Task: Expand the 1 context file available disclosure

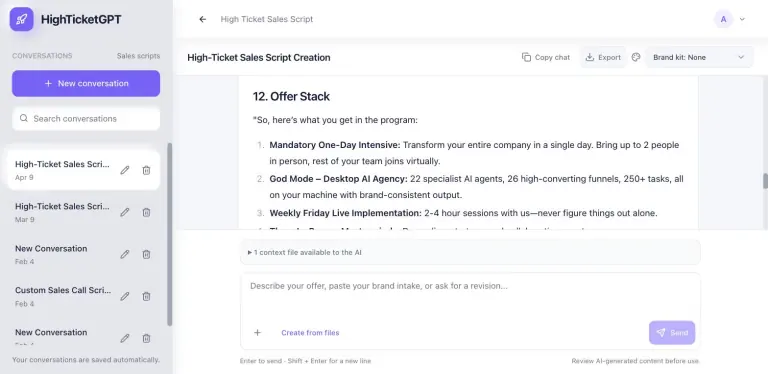Action: [x=470, y=253]
